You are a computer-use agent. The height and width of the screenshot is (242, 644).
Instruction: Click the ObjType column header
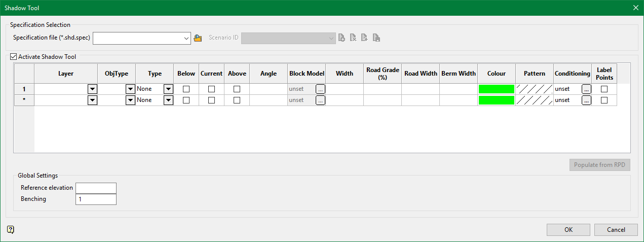tap(117, 74)
